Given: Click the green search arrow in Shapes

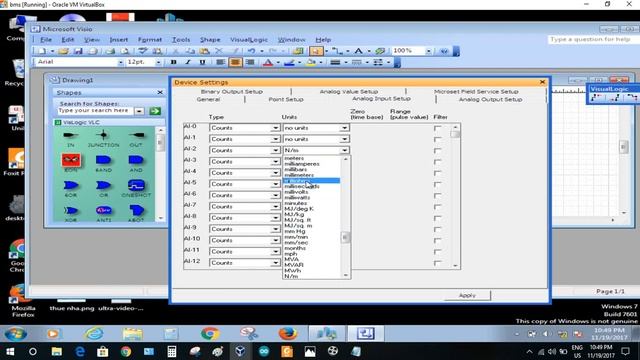Looking at the screenshot, I should 155,111.
